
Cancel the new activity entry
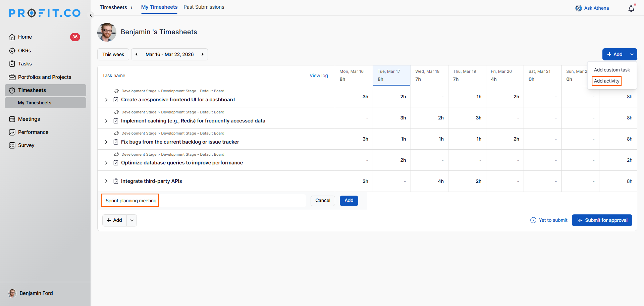(322, 201)
